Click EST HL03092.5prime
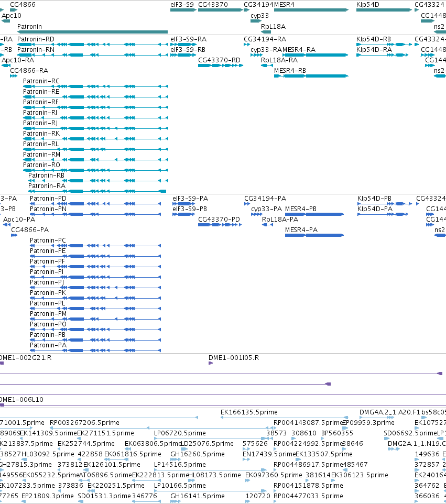Image resolution: width=446 pixels, height=504 pixels. pyautogui.click(x=24, y=459)
